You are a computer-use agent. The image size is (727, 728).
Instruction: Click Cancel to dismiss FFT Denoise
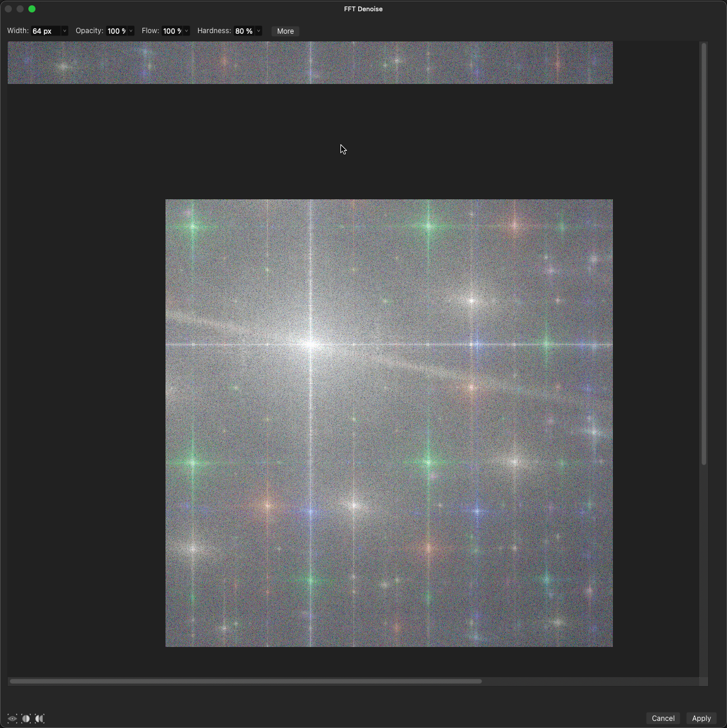[663, 718]
